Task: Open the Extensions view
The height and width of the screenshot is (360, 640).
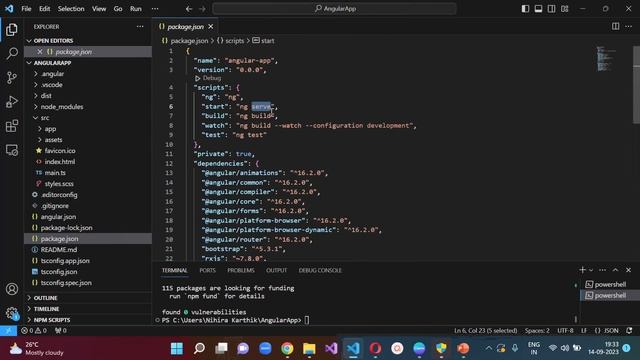Action: [x=12, y=126]
